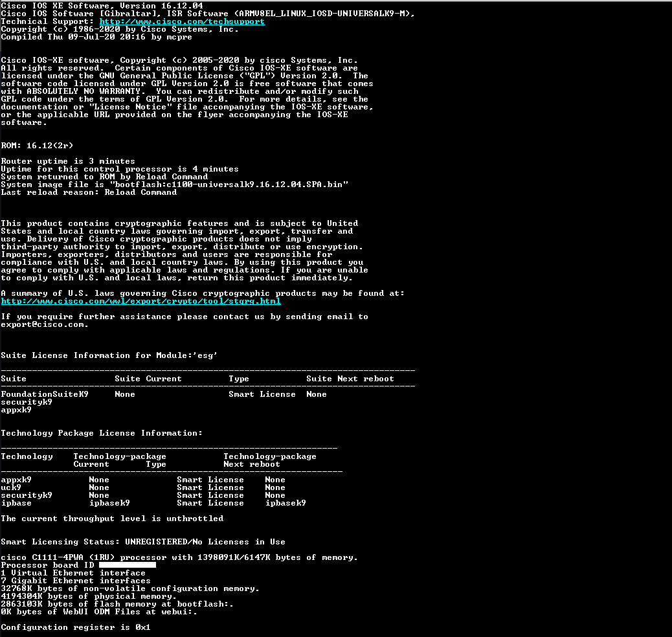Open the Cisco techsupport link
The height and width of the screenshot is (637, 672).
pyautogui.click(x=182, y=21)
